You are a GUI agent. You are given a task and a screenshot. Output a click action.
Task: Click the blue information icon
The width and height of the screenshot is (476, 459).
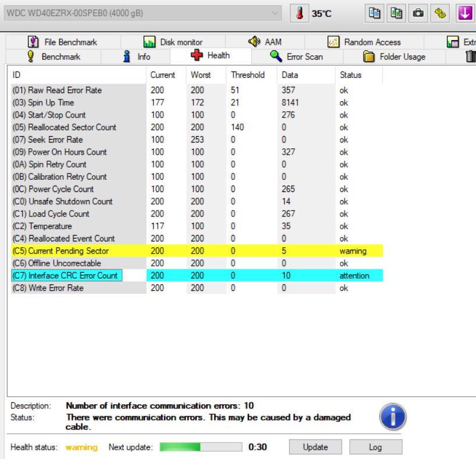393,417
